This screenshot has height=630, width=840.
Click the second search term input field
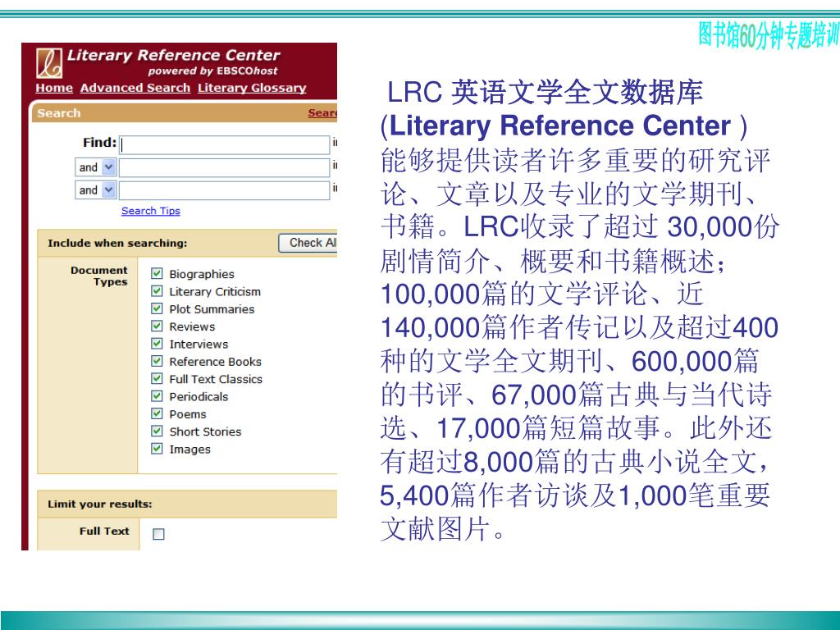224,167
